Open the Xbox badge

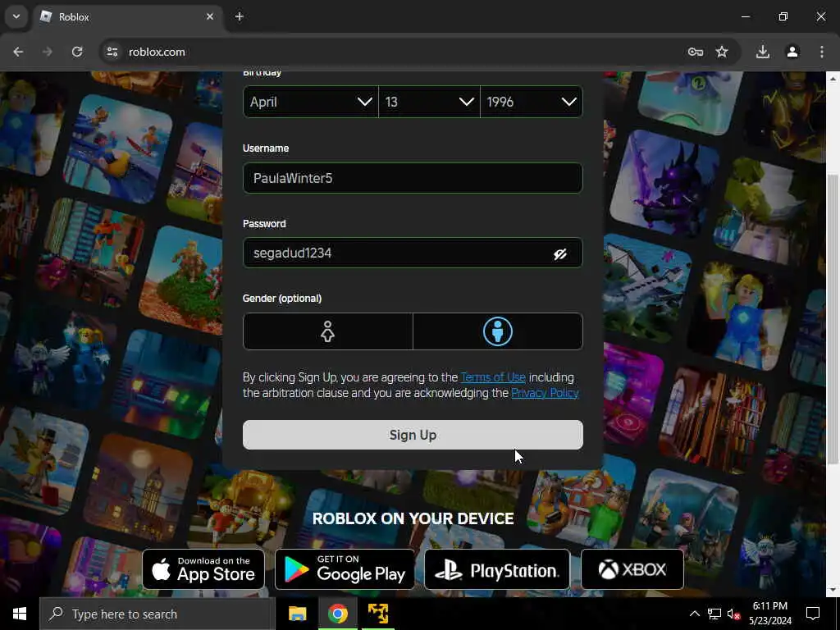point(632,569)
